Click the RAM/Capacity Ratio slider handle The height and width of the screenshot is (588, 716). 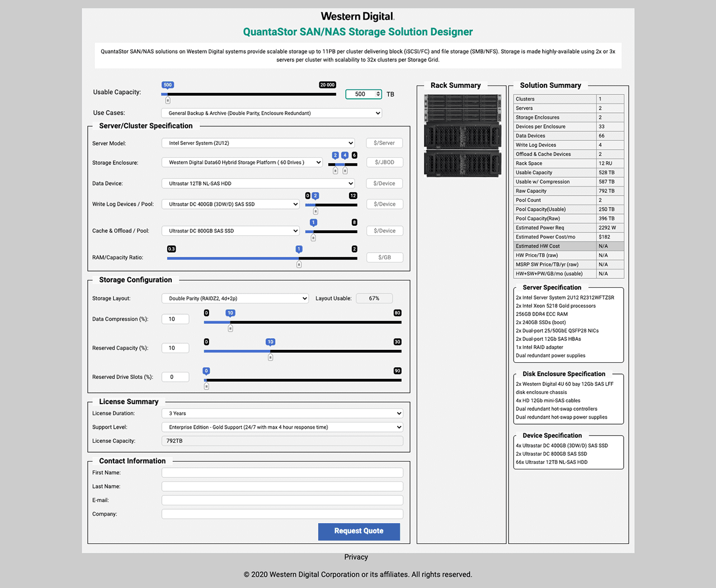[299, 264]
